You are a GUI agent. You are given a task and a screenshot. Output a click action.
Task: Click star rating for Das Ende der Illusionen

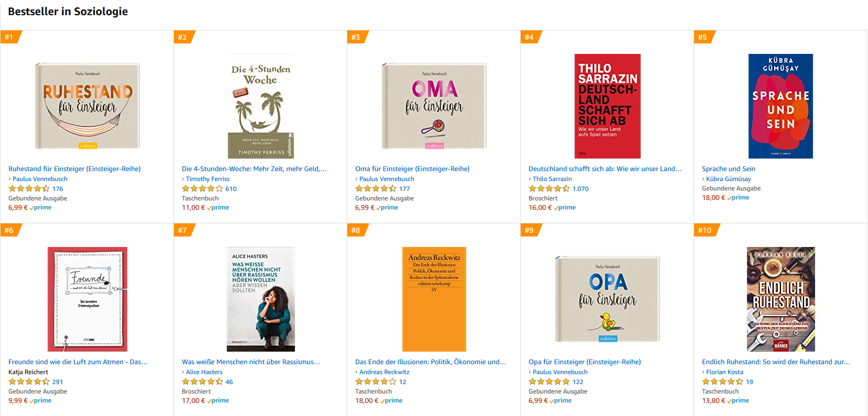[376, 381]
